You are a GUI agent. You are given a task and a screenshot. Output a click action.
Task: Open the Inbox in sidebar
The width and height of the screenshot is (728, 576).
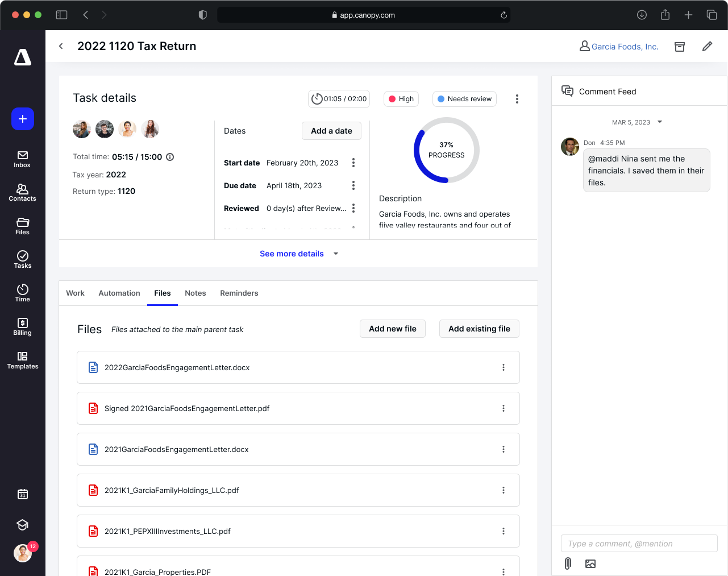click(x=22, y=159)
